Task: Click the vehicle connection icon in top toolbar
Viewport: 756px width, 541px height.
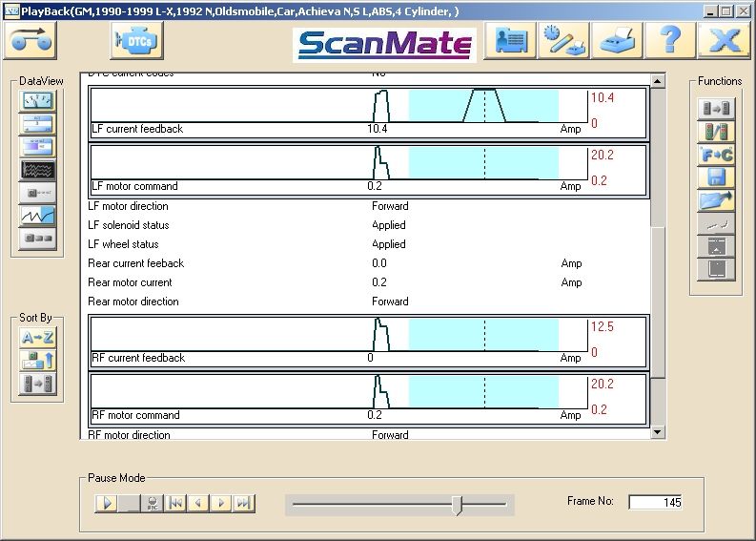Action: [31, 40]
